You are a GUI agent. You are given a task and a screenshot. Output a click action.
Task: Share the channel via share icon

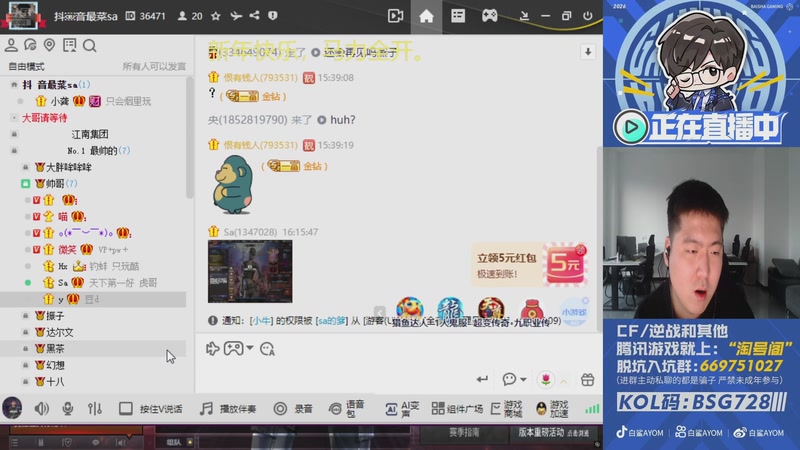pyautogui.click(x=254, y=15)
